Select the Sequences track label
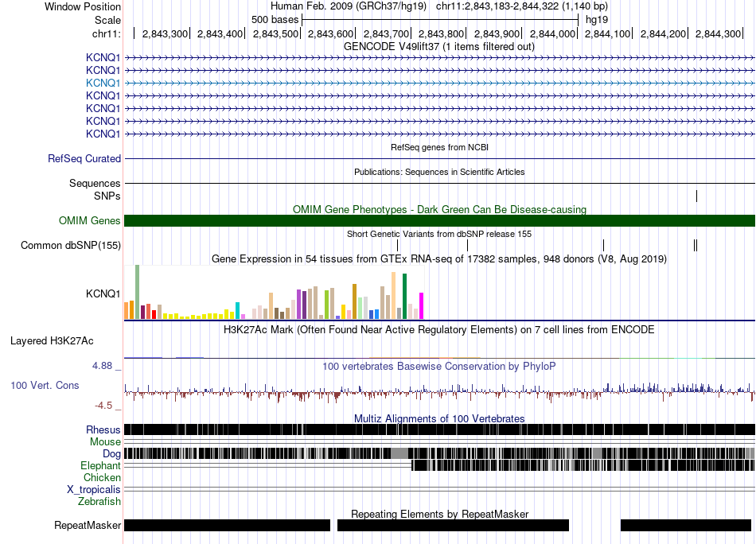Image resolution: width=756 pixels, height=544 pixels. tap(95, 183)
